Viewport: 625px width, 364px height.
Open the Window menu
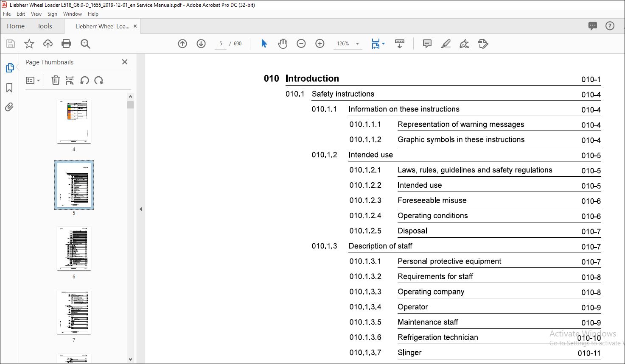pos(73,14)
